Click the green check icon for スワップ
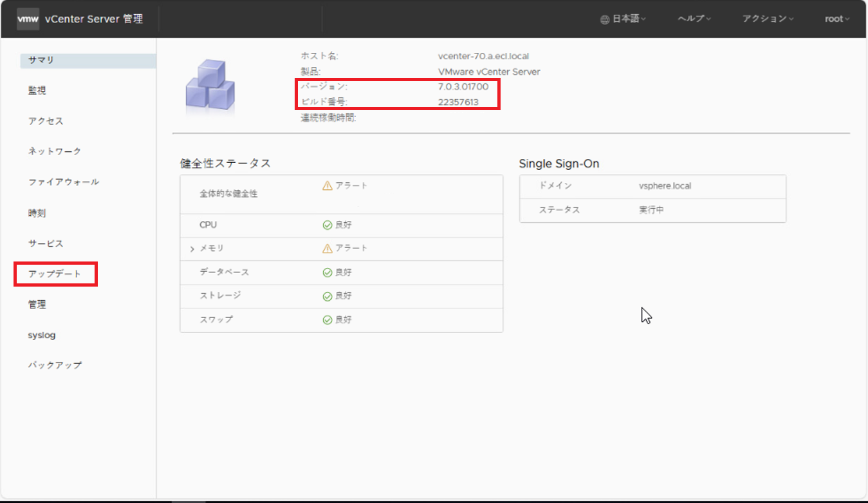Image resolution: width=868 pixels, height=503 pixels. pos(327,319)
